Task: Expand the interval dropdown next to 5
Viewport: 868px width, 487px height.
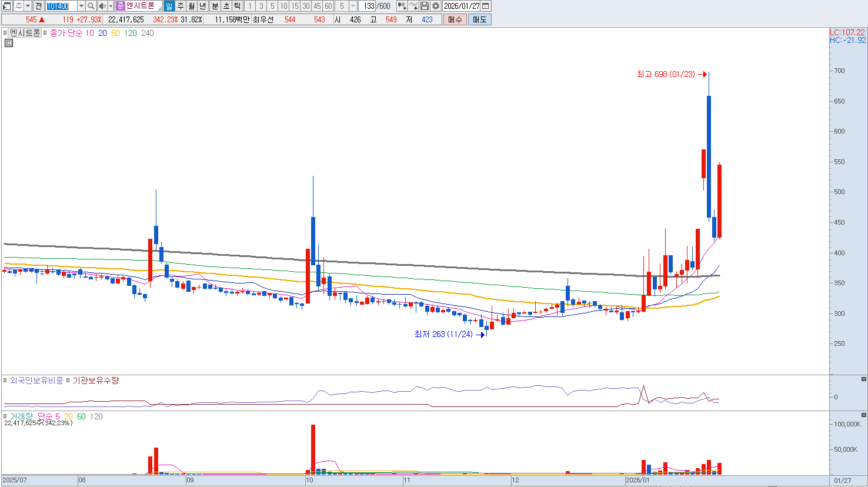Action: click(x=353, y=6)
